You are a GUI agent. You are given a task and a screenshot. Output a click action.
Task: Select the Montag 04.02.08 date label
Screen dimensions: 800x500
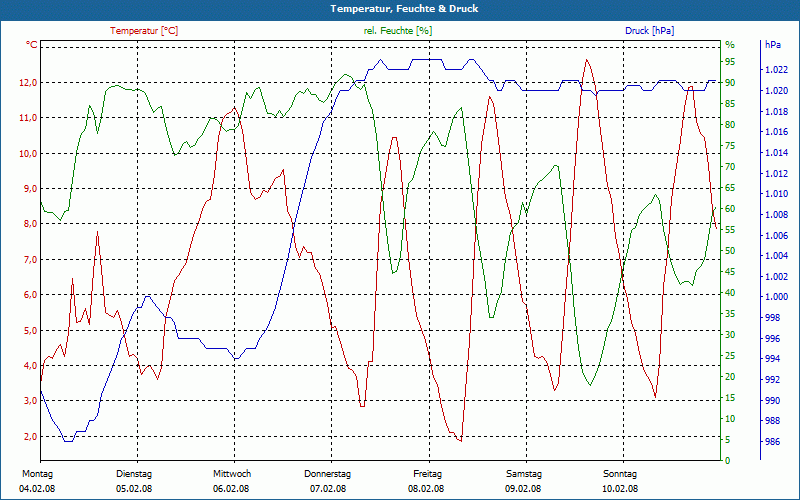[37, 481]
